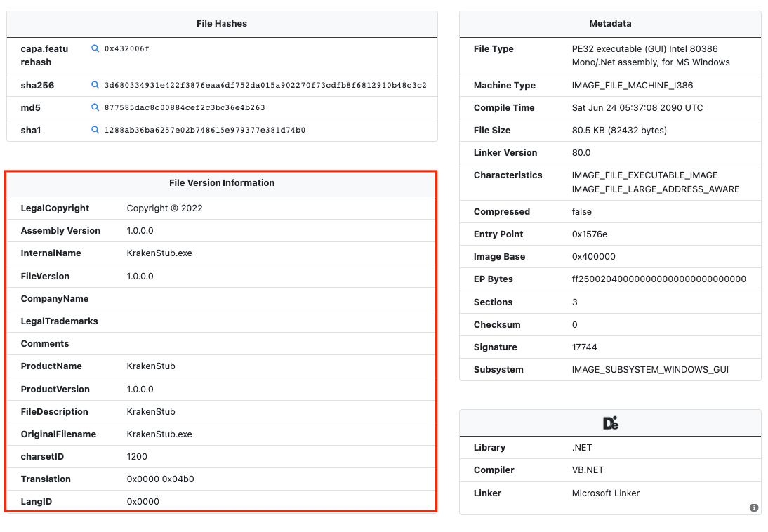Click the Microsoft Linker value

(x=606, y=493)
